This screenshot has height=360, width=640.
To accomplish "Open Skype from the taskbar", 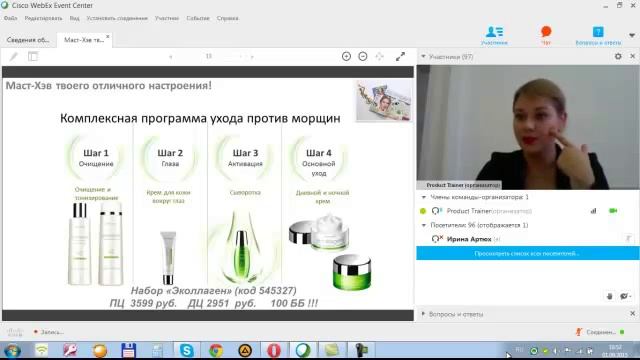I will 187,350.
